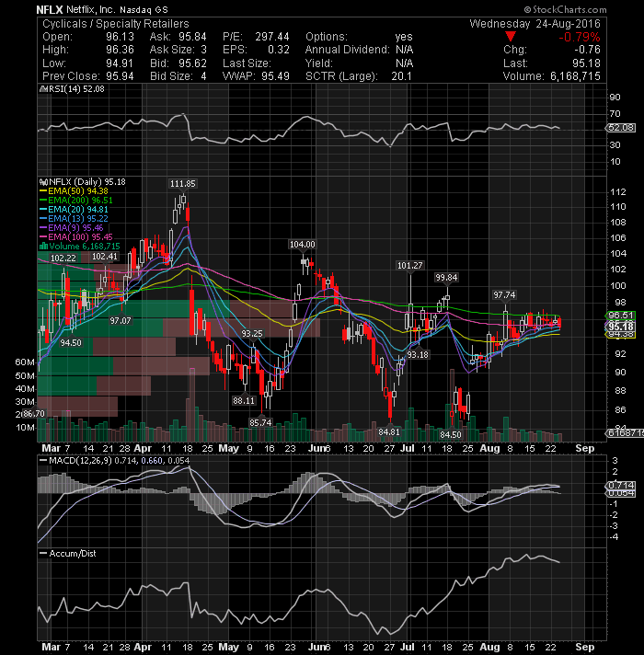Image resolution: width=644 pixels, height=655 pixels.
Task: Click the 102.22 price label
Action: click(x=63, y=259)
